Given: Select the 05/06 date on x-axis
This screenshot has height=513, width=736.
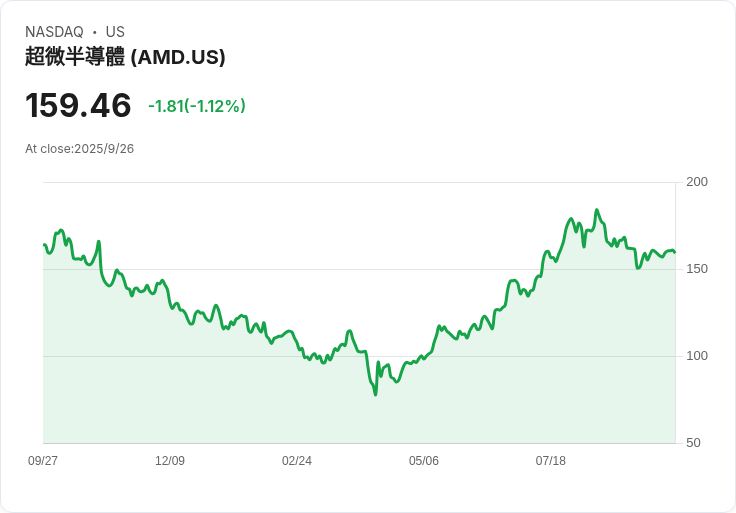Looking at the screenshot, I should [424, 461].
